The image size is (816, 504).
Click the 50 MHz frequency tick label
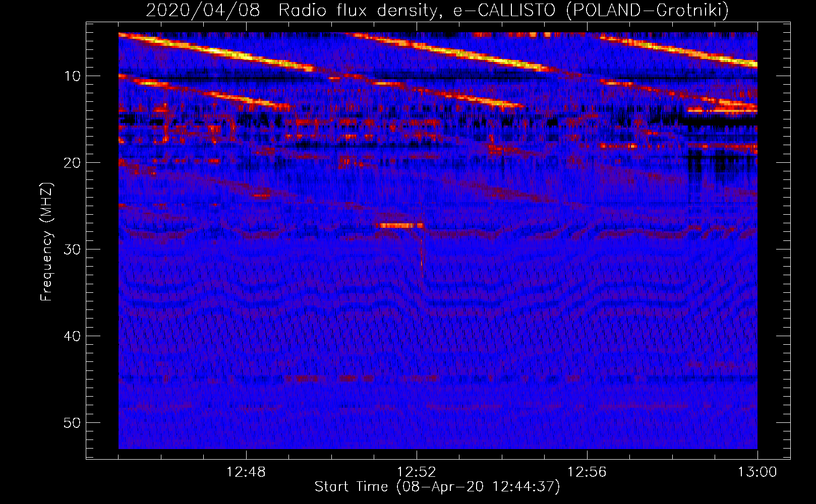tap(73, 423)
